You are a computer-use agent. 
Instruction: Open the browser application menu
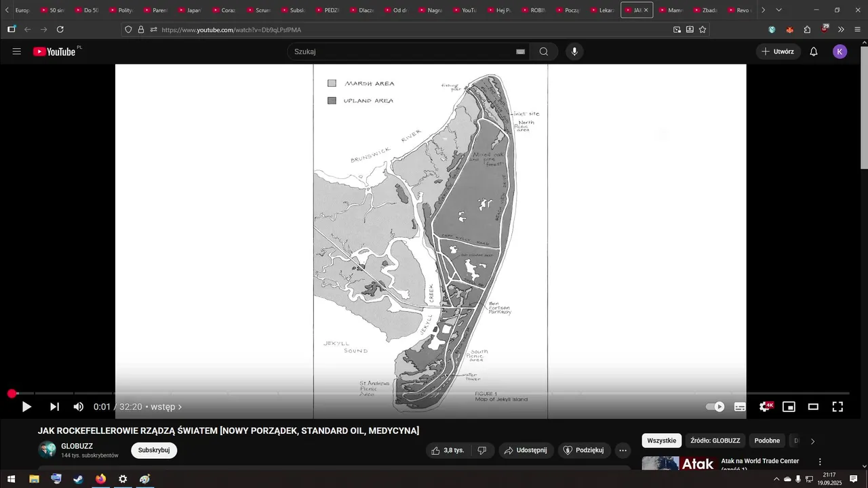[x=858, y=30]
